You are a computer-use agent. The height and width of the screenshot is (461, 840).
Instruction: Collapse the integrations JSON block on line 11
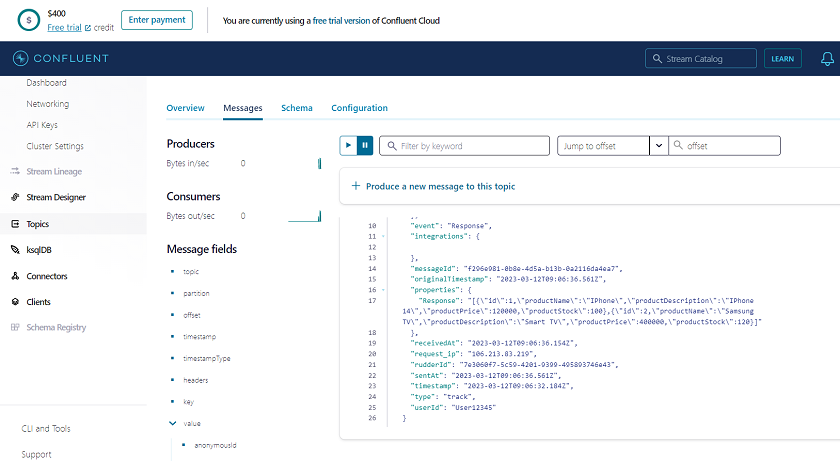(383, 236)
